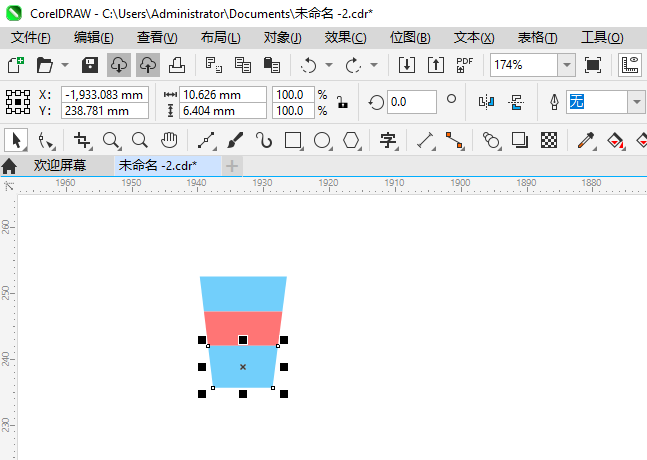647x460 pixels.
Task: Click the Print icon
Action: click(x=177, y=65)
